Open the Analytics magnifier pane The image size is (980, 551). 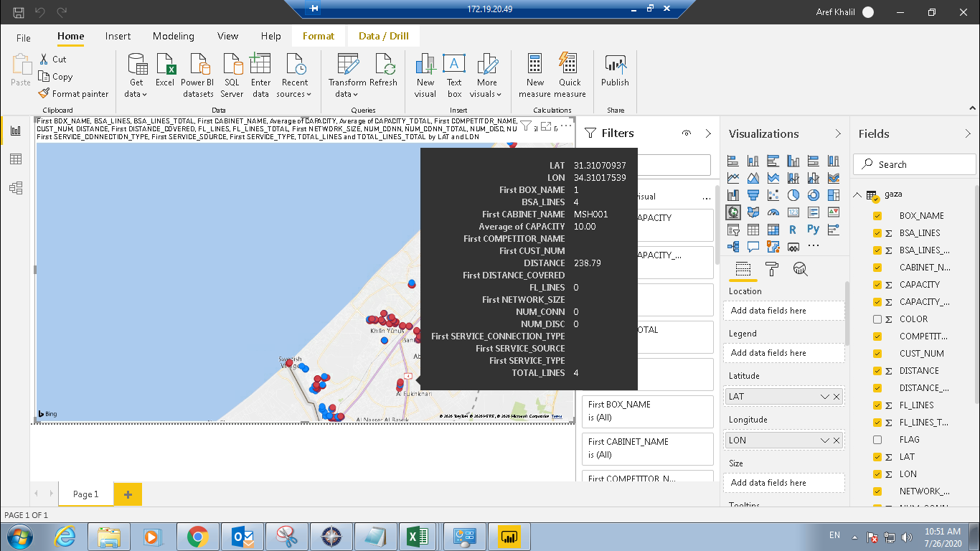pyautogui.click(x=800, y=269)
